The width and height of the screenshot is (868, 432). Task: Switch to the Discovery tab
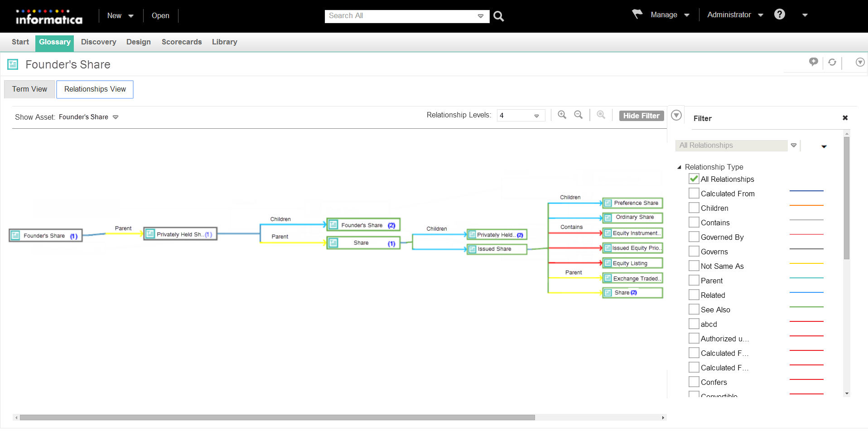pos(99,42)
